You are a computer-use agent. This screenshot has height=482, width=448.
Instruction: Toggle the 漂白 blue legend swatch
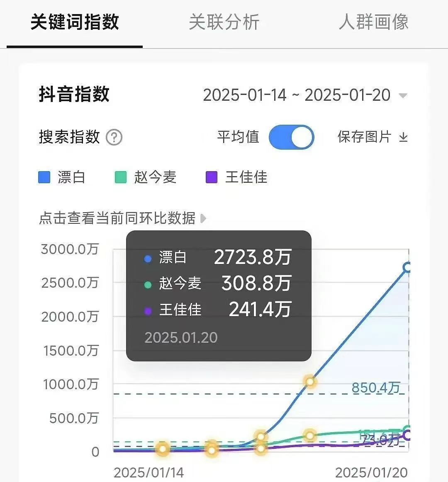point(44,177)
